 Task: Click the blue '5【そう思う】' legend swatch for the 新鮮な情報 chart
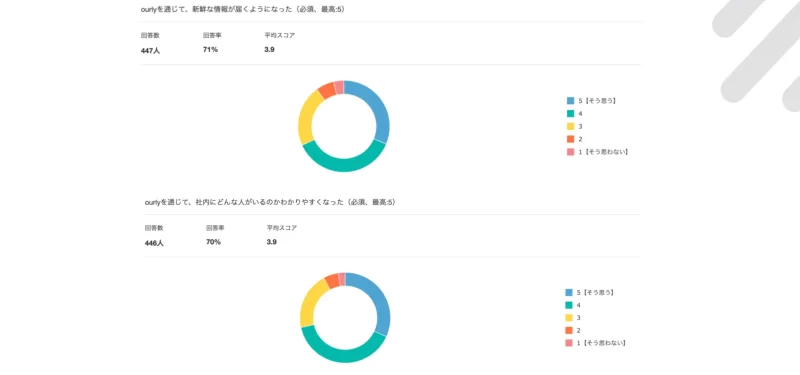[570, 101]
